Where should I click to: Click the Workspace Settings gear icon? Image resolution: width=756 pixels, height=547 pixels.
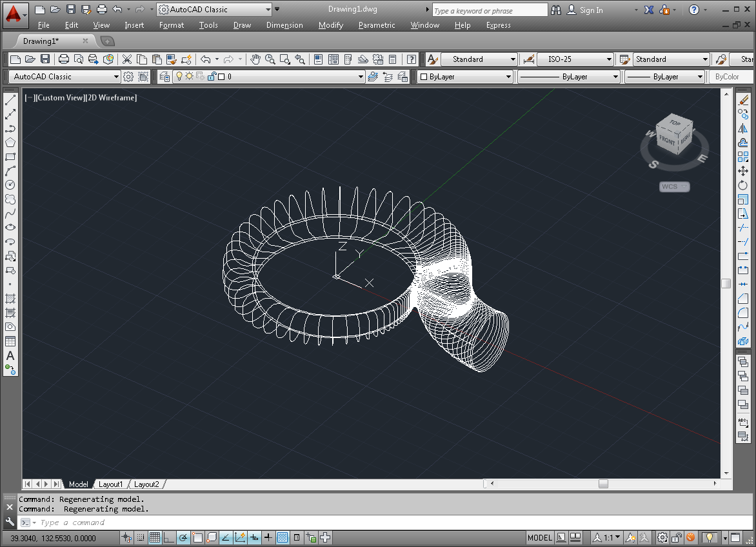[128, 77]
